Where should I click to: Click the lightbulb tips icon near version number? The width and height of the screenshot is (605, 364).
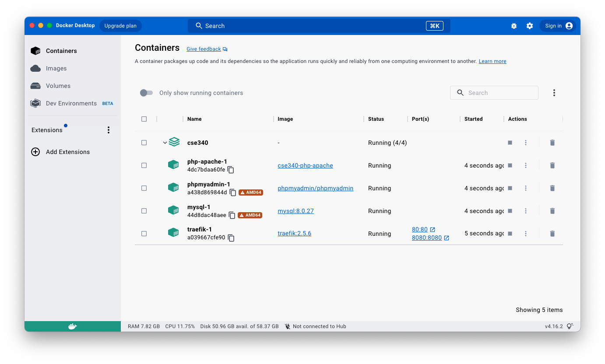pyautogui.click(x=570, y=326)
